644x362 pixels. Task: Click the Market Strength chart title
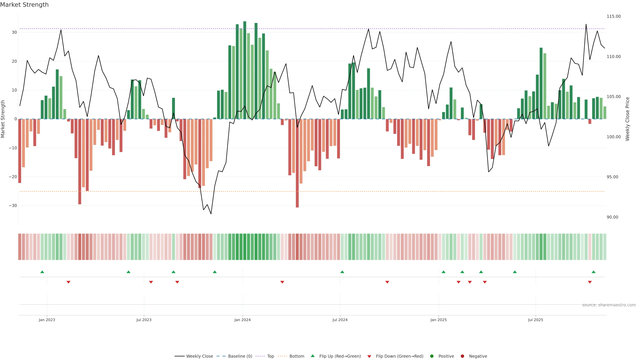24,5
